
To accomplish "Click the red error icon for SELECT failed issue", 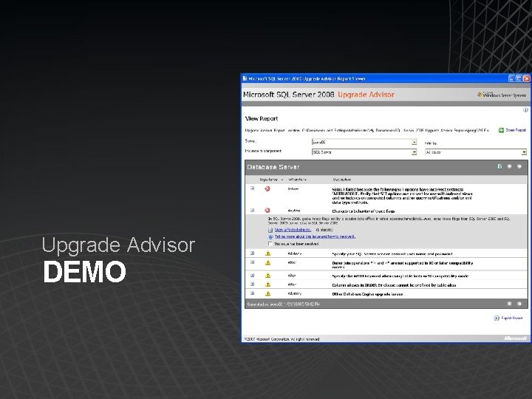I will (x=267, y=188).
